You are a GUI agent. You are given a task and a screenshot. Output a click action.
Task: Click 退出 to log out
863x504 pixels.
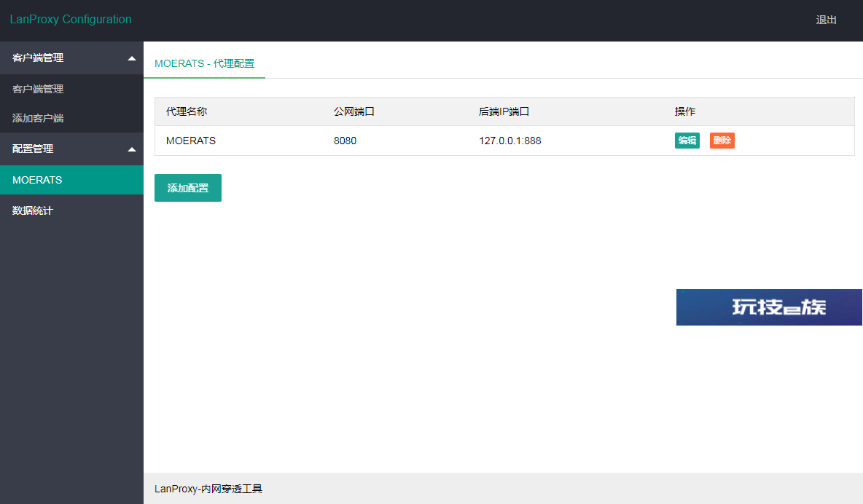pos(826,20)
